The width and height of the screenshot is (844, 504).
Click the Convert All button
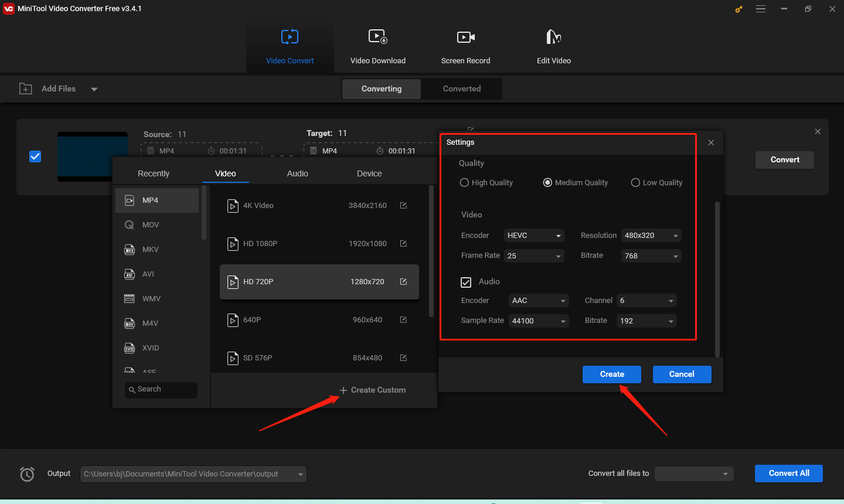(789, 474)
